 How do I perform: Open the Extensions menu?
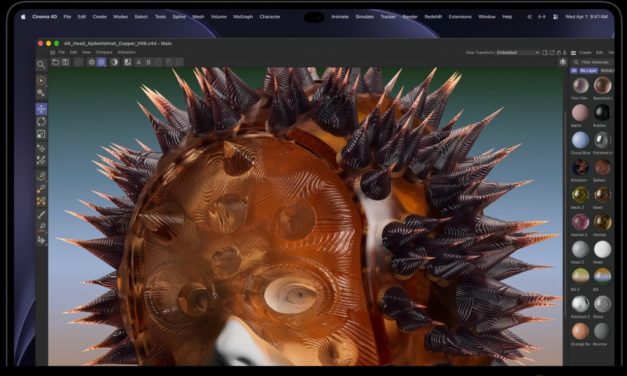460,17
